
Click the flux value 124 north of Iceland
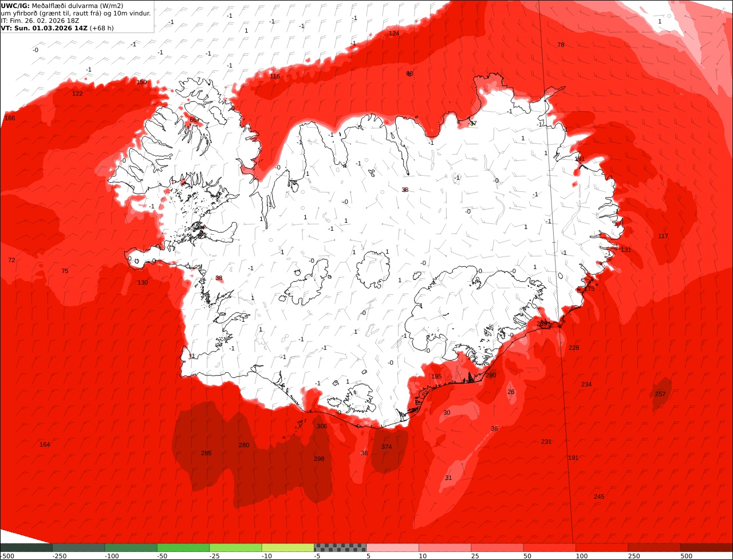394,33
